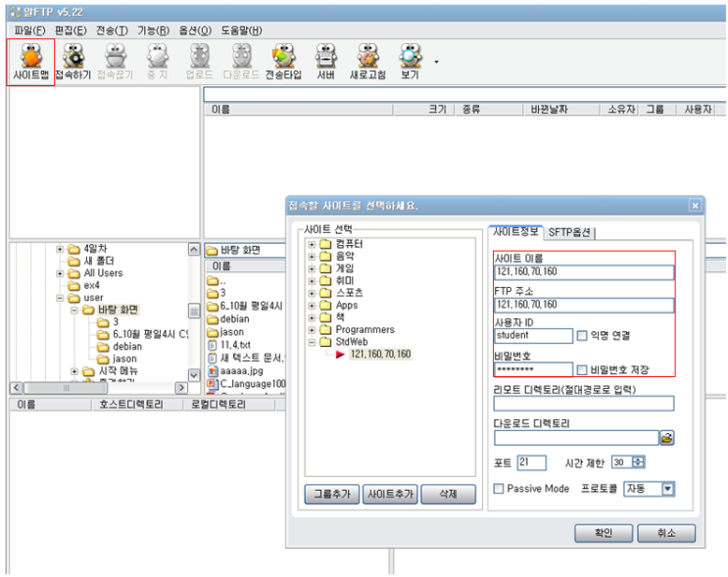Click the 그룹추가 button
This screenshot has height=577, width=728.
tap(332, 494)
